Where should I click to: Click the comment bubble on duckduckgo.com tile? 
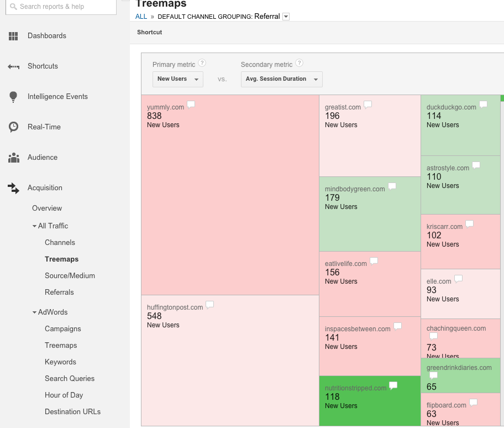coord(482,103)
